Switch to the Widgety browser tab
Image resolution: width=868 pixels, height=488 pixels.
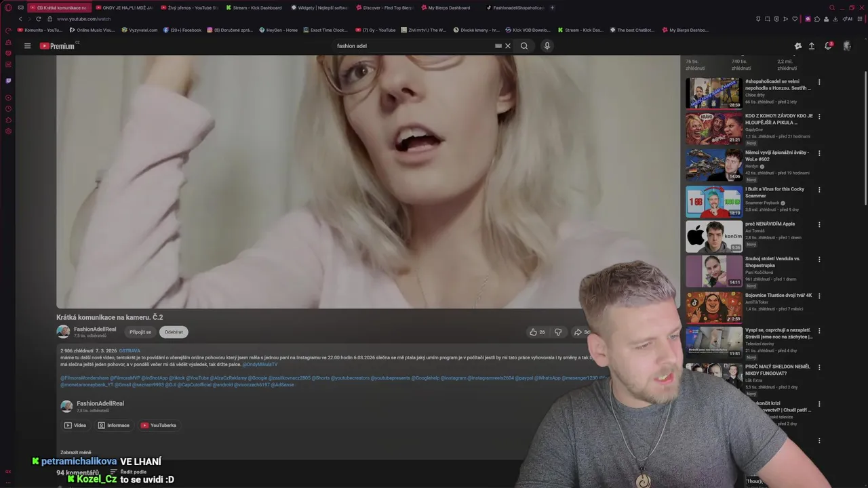319,7
